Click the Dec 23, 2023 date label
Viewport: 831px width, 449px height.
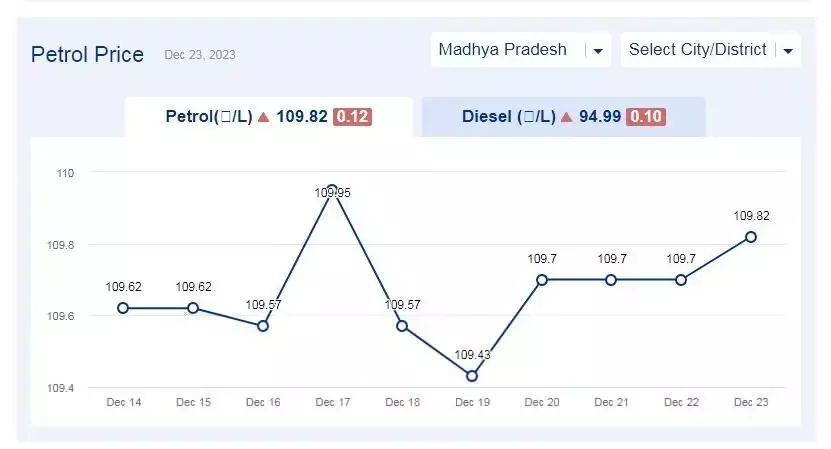click(200, 55)
